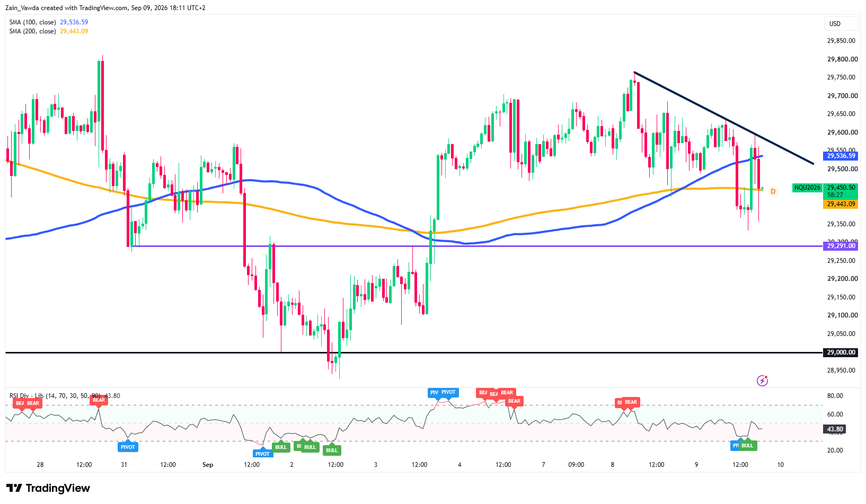Click the PIVOT tag above date 31
This screenshot has width=866, height=504.
[x=128, y=446]
